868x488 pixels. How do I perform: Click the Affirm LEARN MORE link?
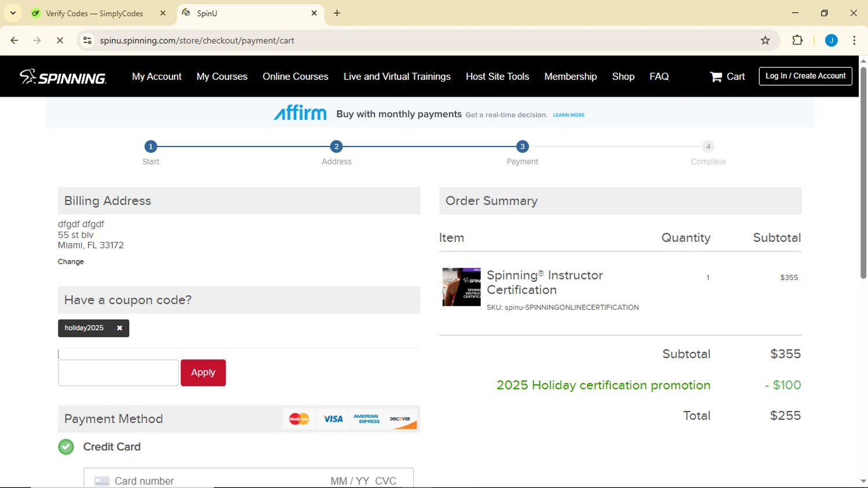[x=569, y=115]
